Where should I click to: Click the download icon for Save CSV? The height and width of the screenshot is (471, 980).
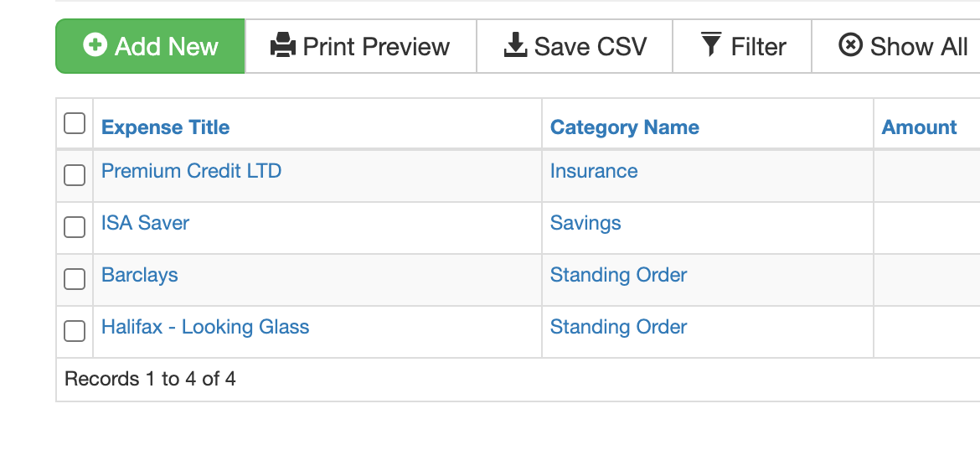tap(516, 45)
